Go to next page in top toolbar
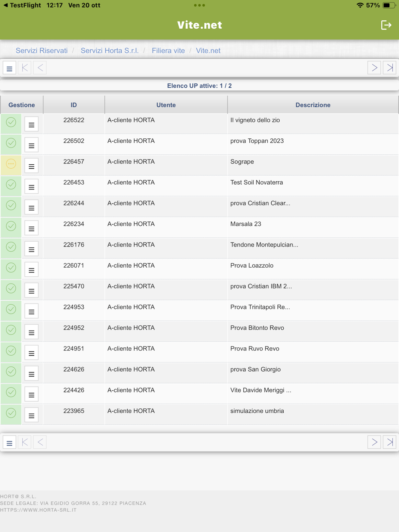Viewport: 399px width, 532px height. click(374, 68)
